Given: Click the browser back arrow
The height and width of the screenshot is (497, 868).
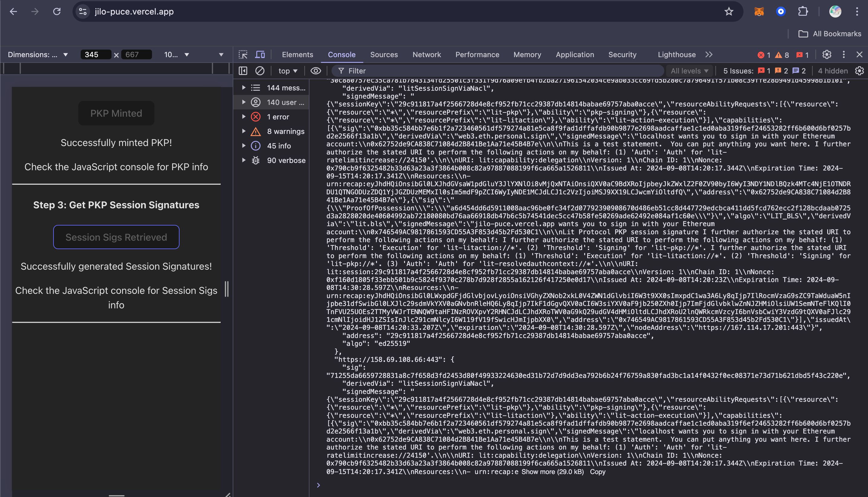Looking at the screenshot, I should (13, 11).
